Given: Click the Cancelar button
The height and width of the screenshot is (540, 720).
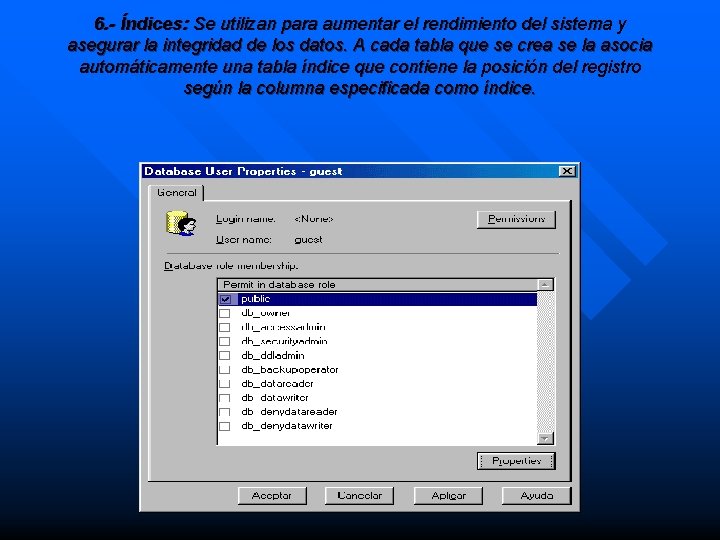Looking at the screenshot, I should tap(359, 496).
